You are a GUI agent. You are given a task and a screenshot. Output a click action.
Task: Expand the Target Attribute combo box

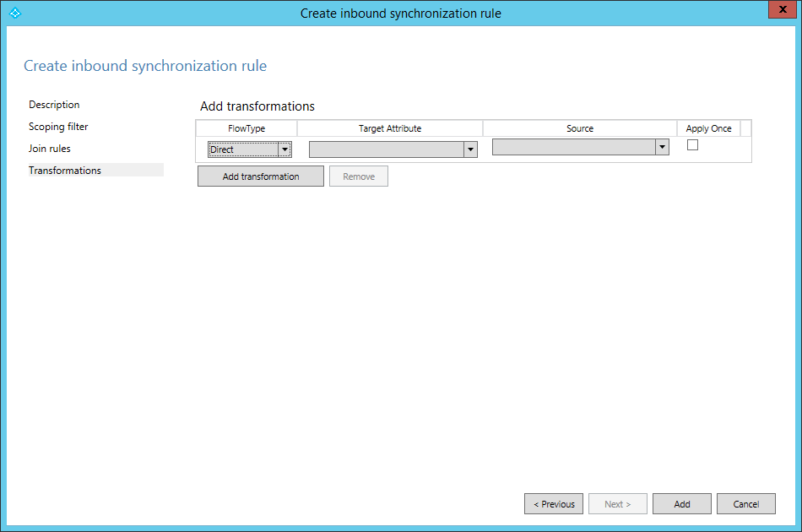(469, 149)
